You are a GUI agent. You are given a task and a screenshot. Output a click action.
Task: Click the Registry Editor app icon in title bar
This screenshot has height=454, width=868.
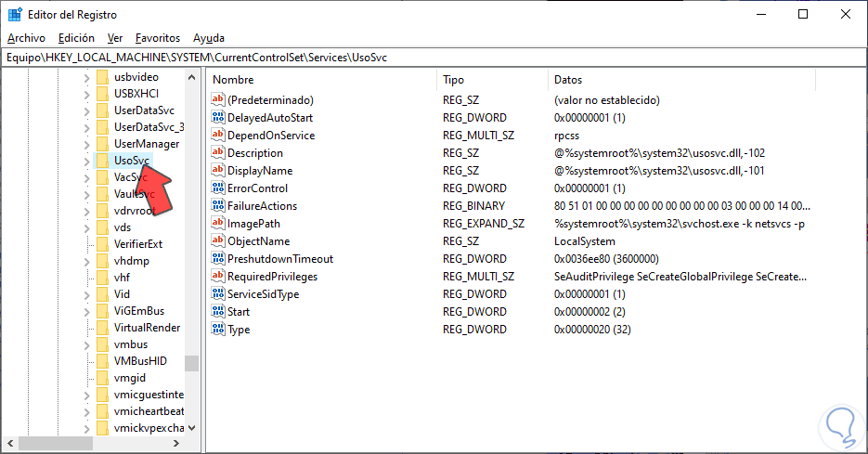tap(15, 14)
